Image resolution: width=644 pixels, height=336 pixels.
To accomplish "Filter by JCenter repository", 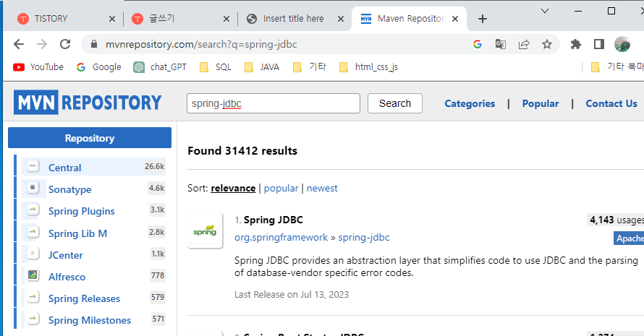I will (65, 255).
